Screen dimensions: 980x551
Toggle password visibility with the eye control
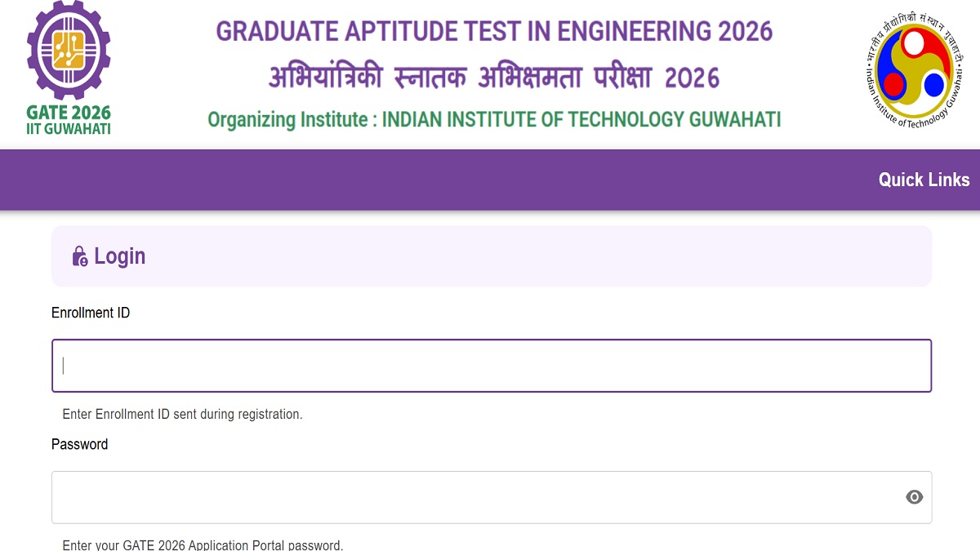click(914, 495)
